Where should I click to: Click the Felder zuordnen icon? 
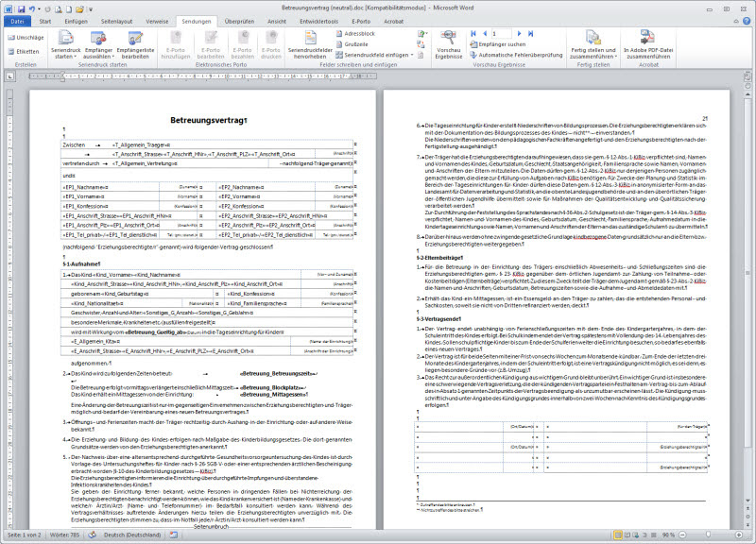(x=421, y=44)
